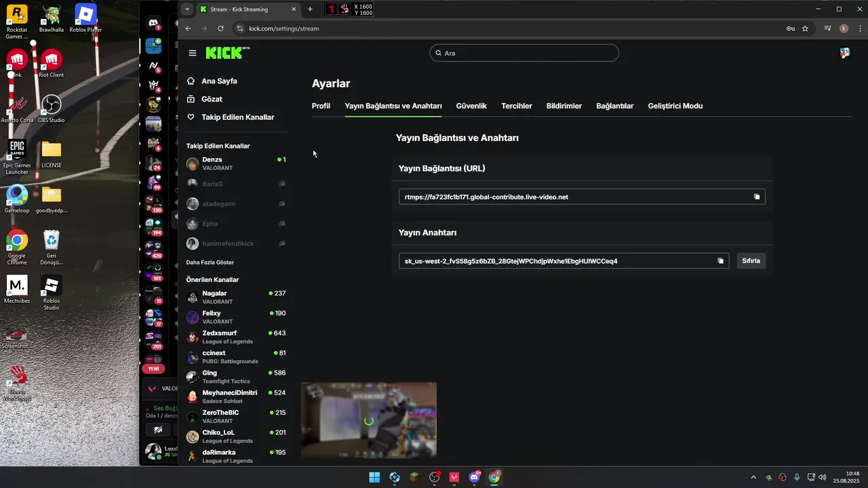Click the mini stream player thumbnail
This screenshot has height=488, width=868.
(369, 420)
